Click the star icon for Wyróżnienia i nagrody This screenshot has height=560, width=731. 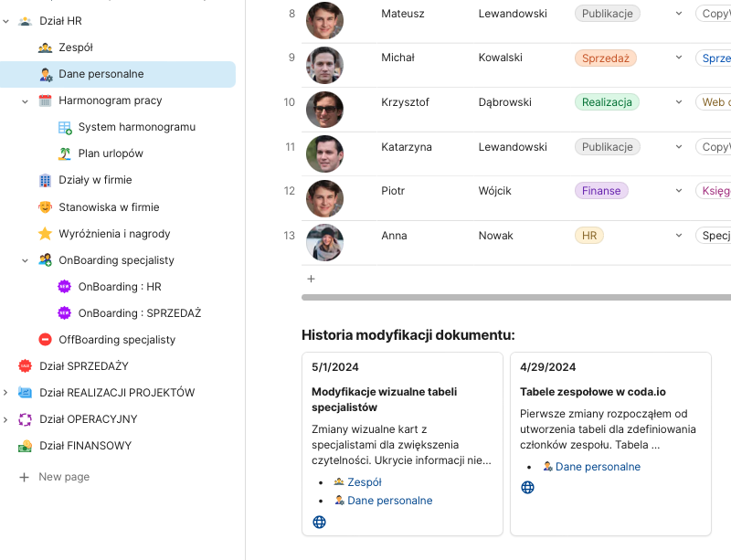(45, 234)
